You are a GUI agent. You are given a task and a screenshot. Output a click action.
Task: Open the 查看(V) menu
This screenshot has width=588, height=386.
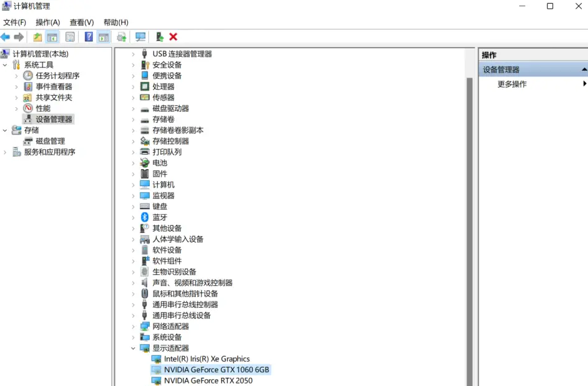81,22
